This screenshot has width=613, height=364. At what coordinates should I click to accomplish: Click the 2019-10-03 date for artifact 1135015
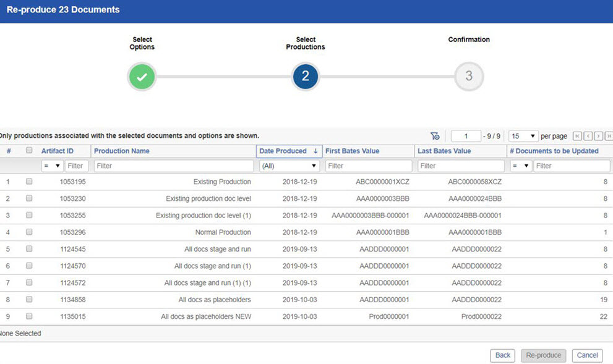[x=299, y=317]
